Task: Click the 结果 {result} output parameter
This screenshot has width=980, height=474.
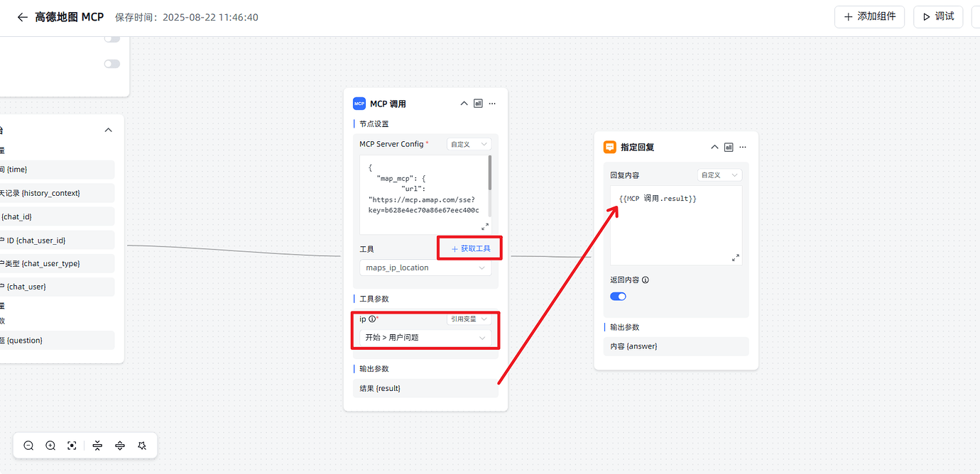Action: [x=425, y=388]
